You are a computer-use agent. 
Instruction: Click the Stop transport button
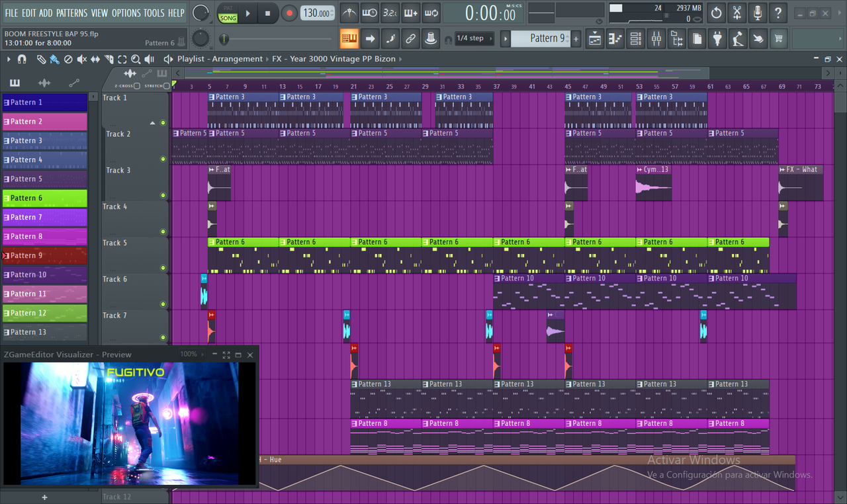coord(267,13)
